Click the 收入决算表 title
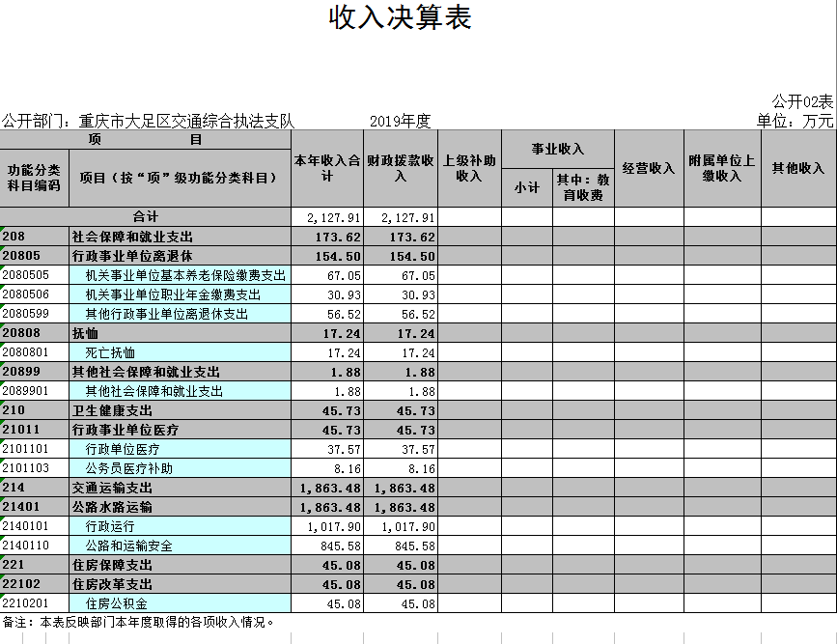The image size is (837, 644). 401,17
